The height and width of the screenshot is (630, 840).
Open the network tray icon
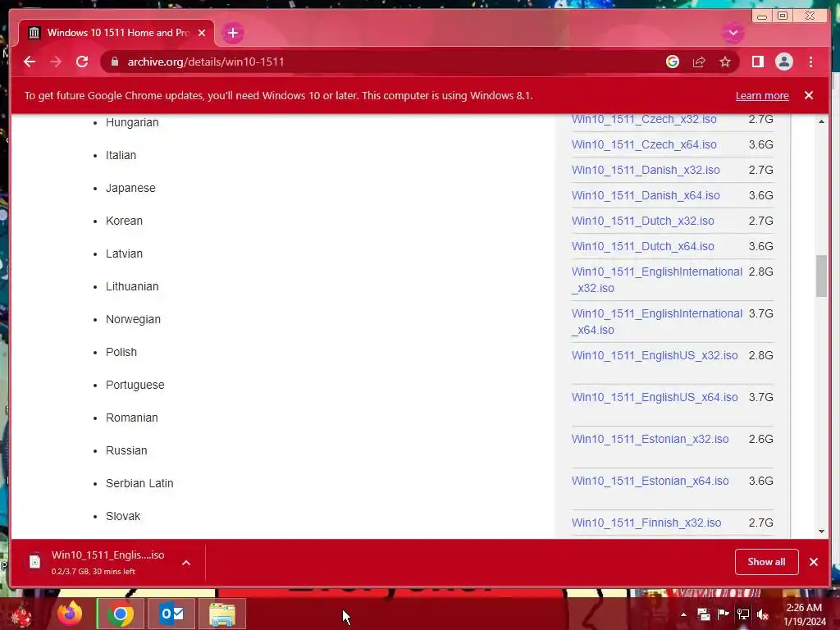click(x=743, y=614)
